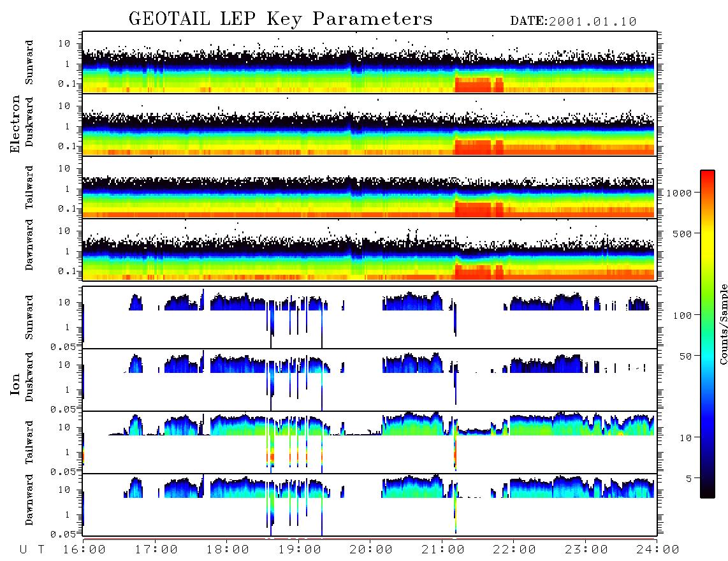Click inside the Ion Dawnward spectrogram panel

370,504
